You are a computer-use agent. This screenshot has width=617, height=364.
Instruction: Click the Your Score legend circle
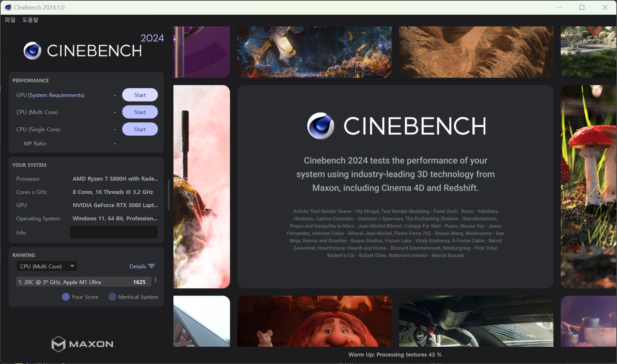(x=66, y=297)
